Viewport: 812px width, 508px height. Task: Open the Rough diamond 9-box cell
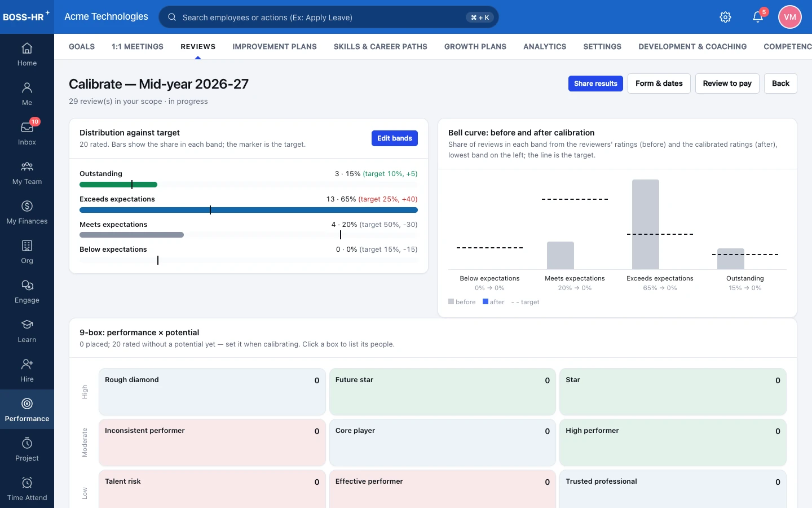coord(212,392)
